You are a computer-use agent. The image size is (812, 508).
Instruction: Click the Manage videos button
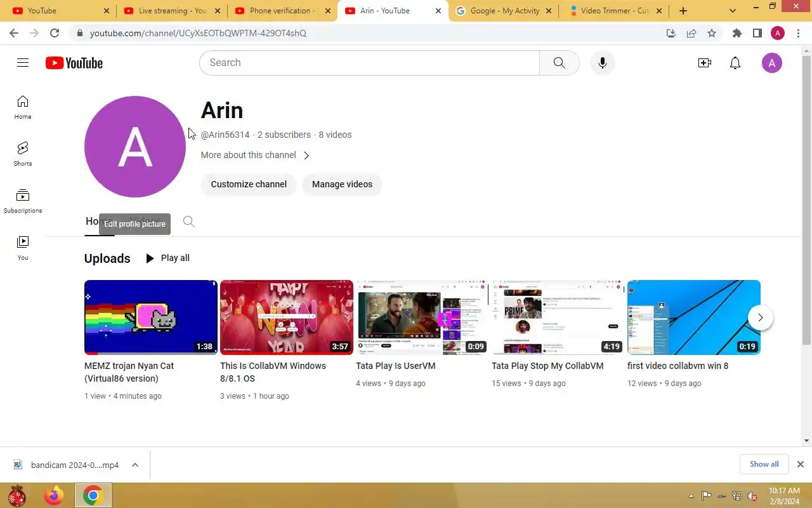[x=342, y=184]
